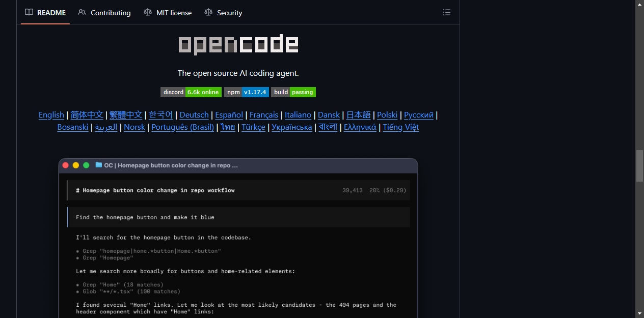Open the Русский language link

click(419, 115)
